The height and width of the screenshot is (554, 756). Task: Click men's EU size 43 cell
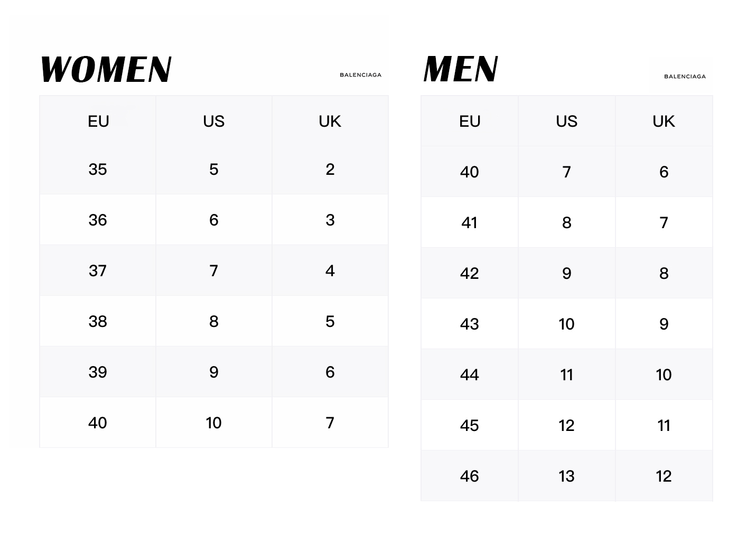[x=470, y=324]
